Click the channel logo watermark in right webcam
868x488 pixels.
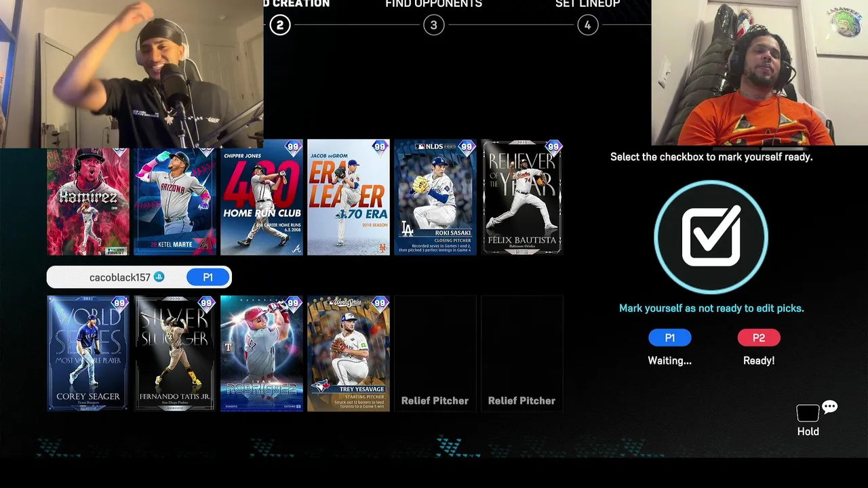click(x=845, y=24)
